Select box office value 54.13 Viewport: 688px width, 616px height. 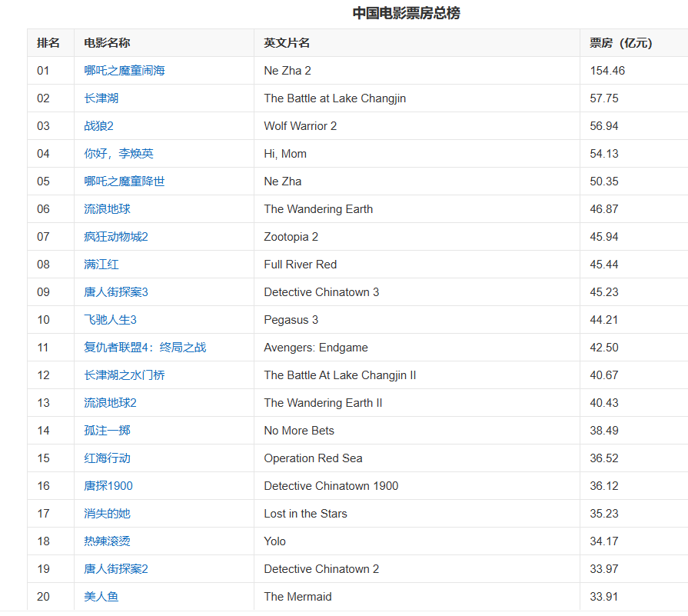tap(603, 154)
